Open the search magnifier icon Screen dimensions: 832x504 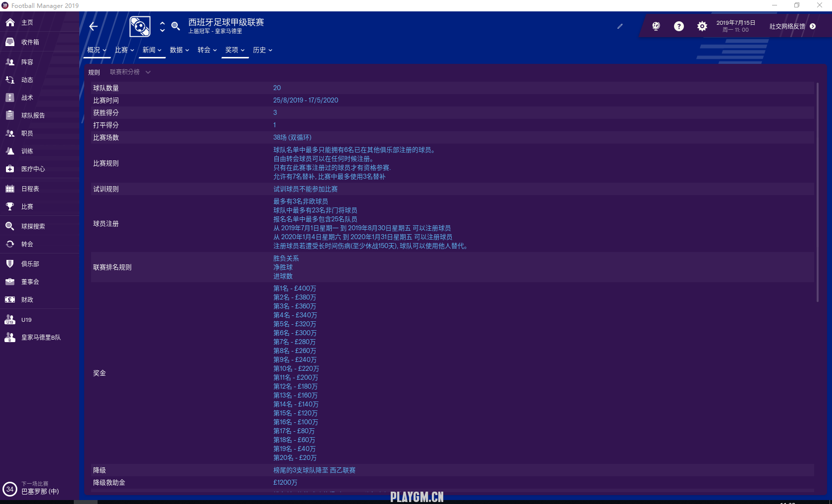coord(175,26)
